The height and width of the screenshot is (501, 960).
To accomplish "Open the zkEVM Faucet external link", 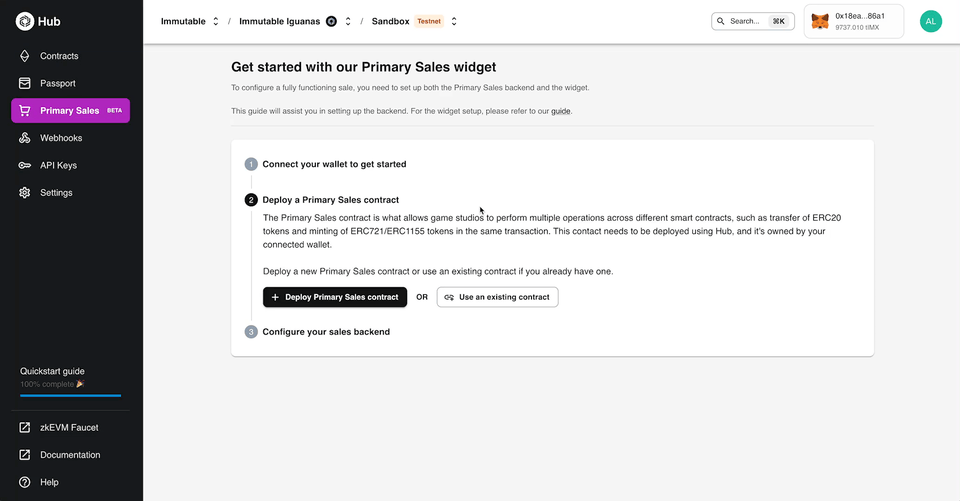I will [68, 427].
